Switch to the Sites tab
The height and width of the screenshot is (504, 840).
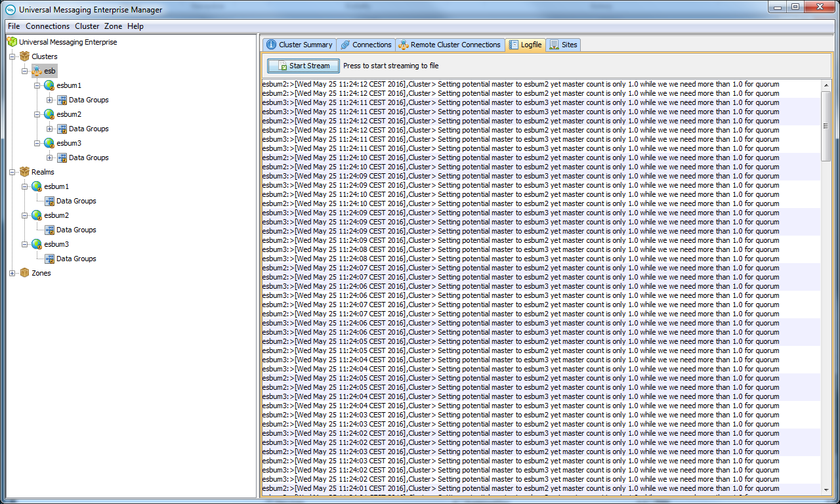pyautogui.click(x=563, y=45)
